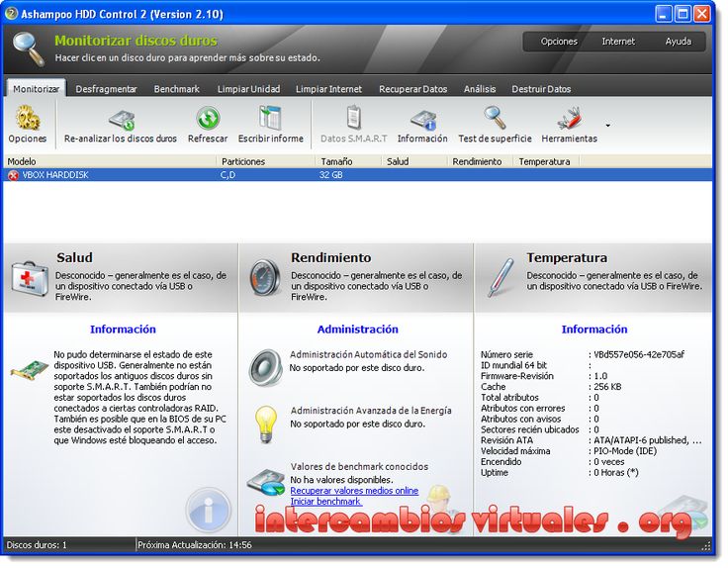Expand the Herramientas dropdown arrow
The width and height of the screenshot is (728, 568).
[x=607, y=126]
